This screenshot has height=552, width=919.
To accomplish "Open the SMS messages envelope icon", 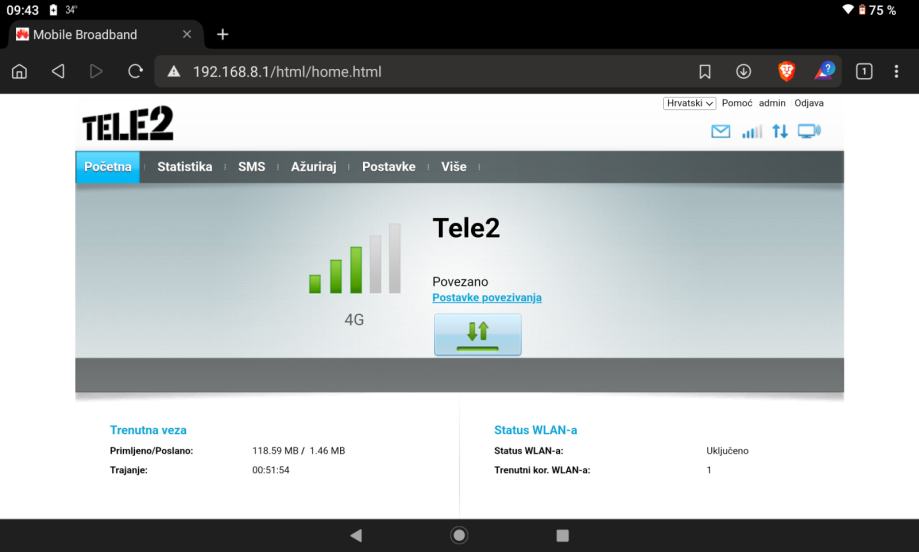I will (x=720, y=131).
